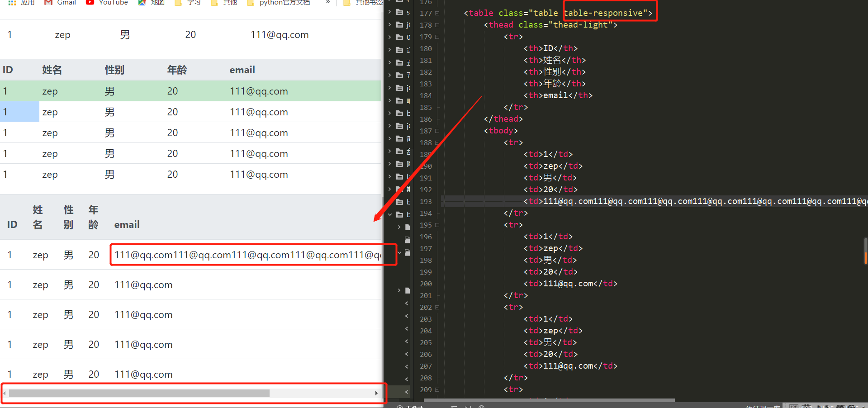Screen dimensions: 868x408
Task: Click line number 199 in the gutter
Action: [426, 272]
